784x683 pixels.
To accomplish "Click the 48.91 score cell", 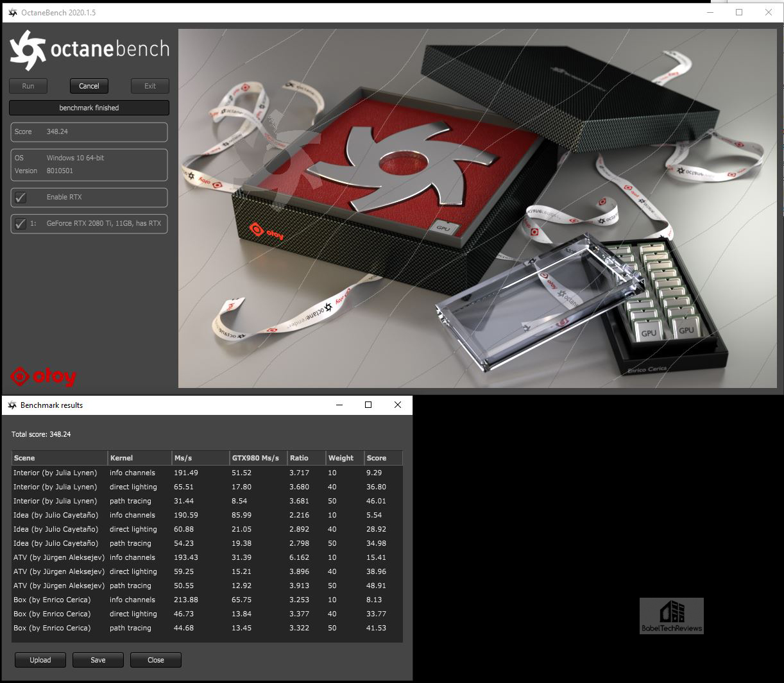I will click(x=376, y=586).
